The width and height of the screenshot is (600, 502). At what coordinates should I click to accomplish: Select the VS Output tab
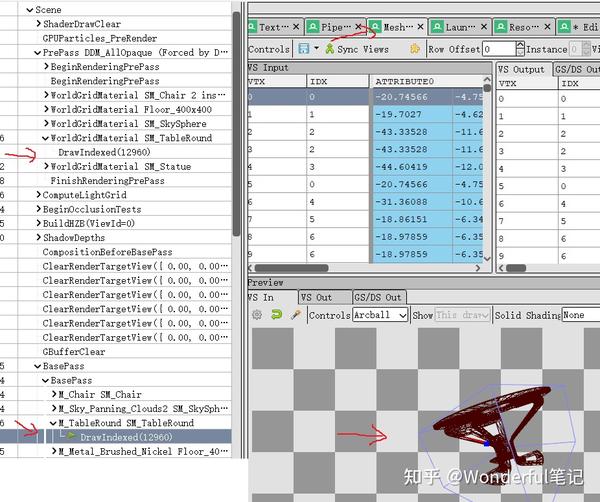523,69
